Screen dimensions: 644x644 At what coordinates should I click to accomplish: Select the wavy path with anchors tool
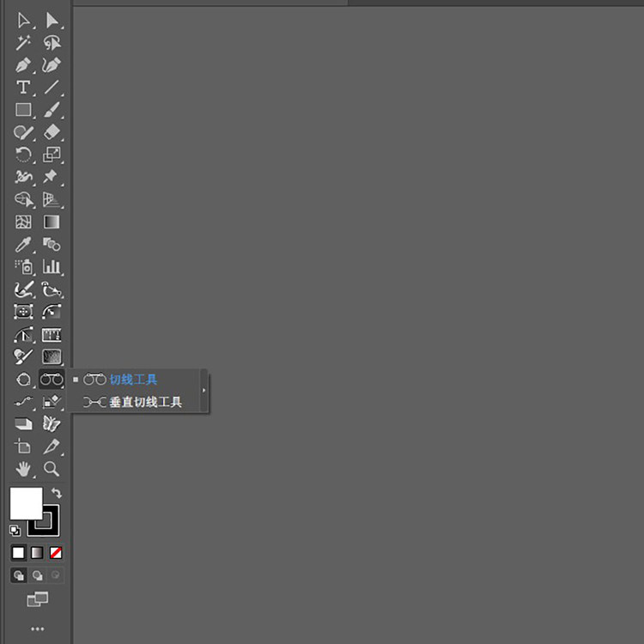point(23,401)
